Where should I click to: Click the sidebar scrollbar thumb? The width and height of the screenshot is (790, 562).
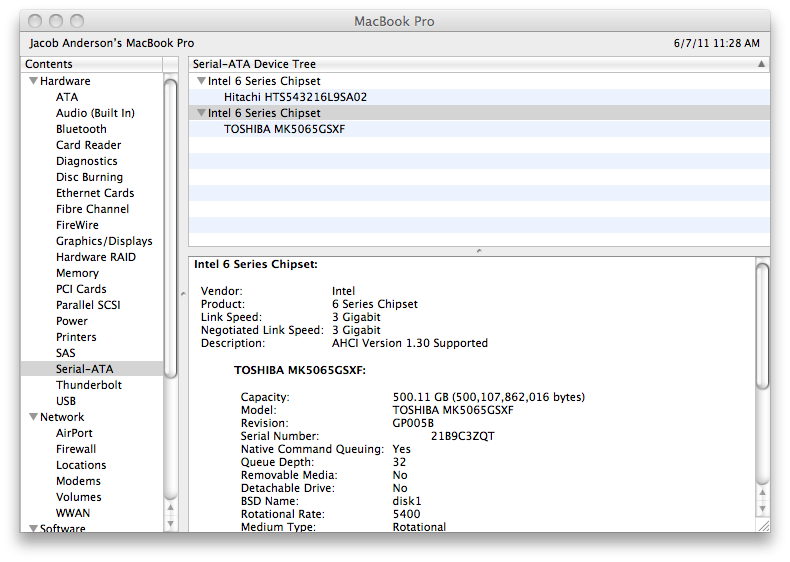coord(171,228)
